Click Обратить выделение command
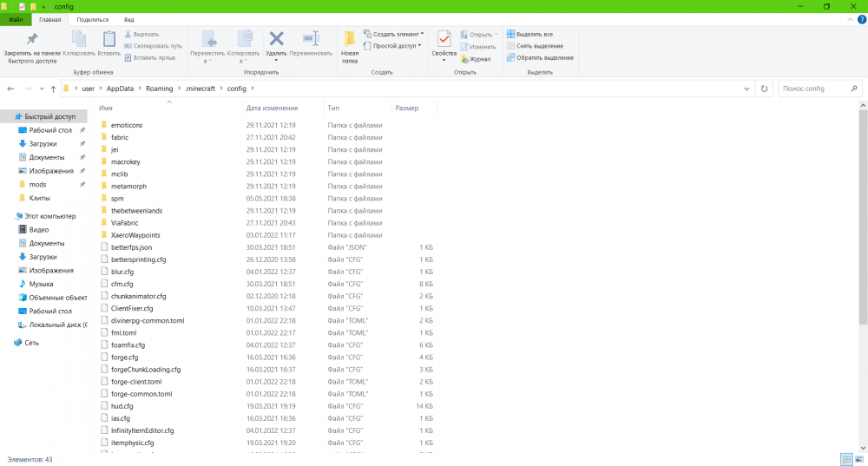Viewport: 868px width, 466px height. pos(540,57)
